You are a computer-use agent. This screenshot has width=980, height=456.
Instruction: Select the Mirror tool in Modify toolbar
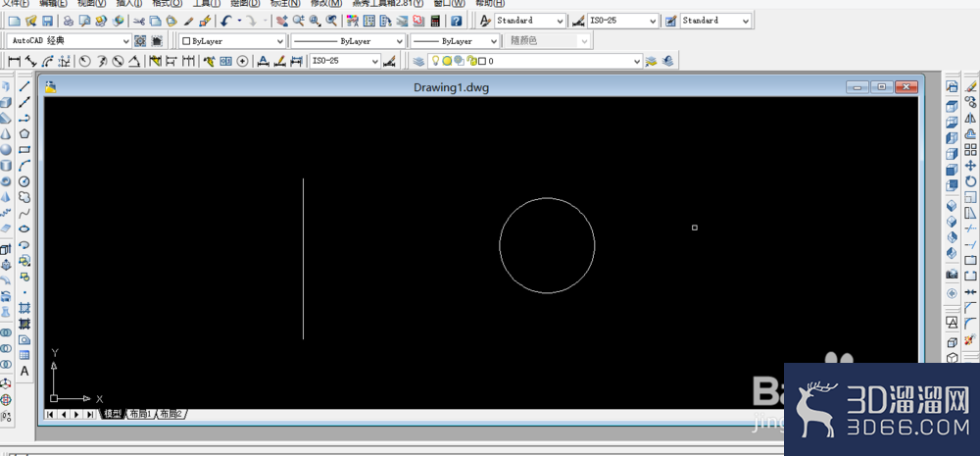(x=970, y=118)
